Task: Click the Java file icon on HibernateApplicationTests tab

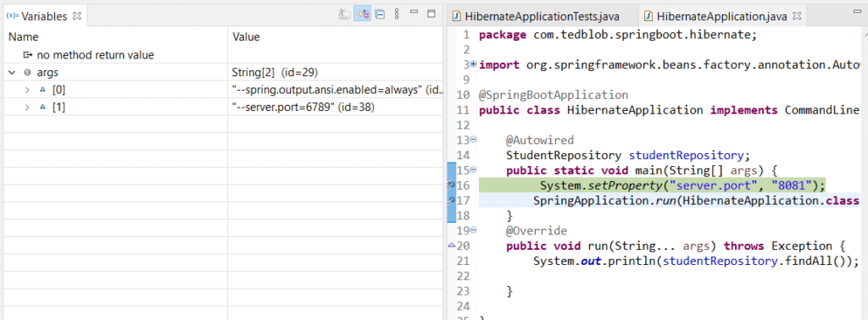Action: point(457,16)
